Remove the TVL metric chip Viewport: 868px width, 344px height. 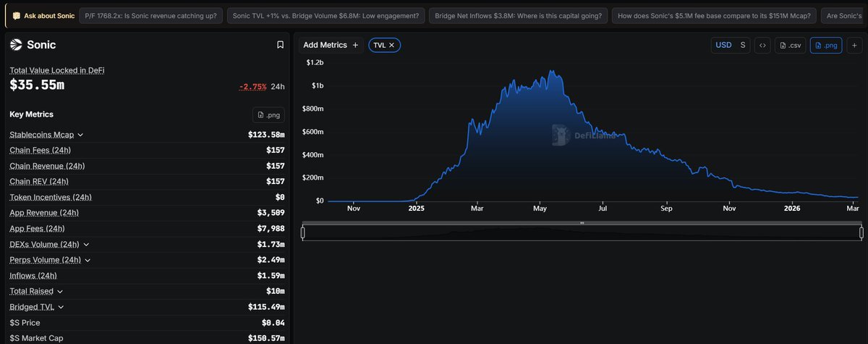[391, 45]
